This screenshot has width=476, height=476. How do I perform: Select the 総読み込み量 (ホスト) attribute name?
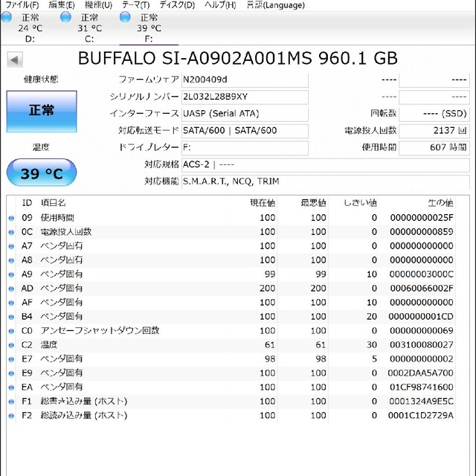point(84,415)
